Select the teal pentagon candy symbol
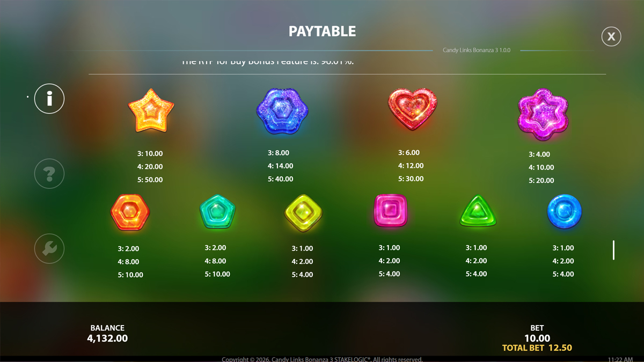 click(x=217, y=212)
